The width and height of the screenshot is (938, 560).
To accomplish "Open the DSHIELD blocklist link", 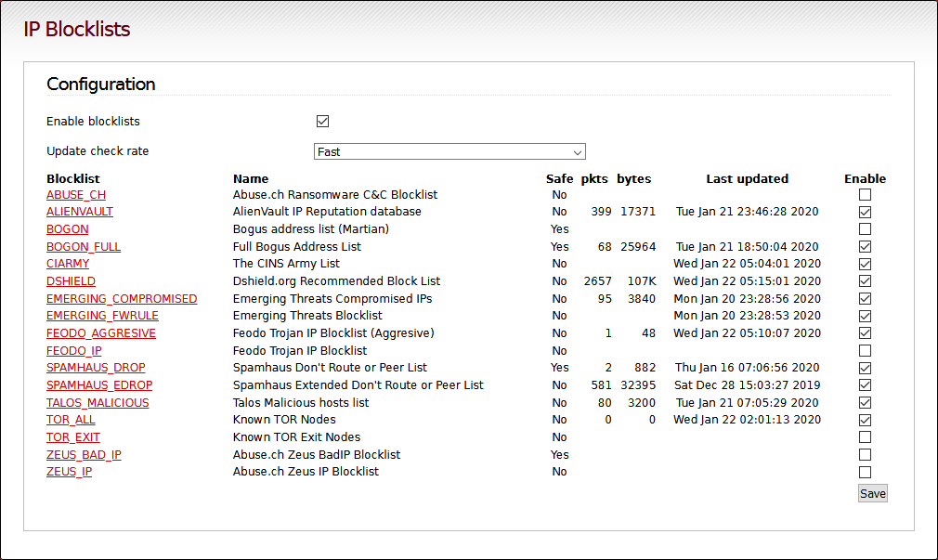I will (72, 281).
